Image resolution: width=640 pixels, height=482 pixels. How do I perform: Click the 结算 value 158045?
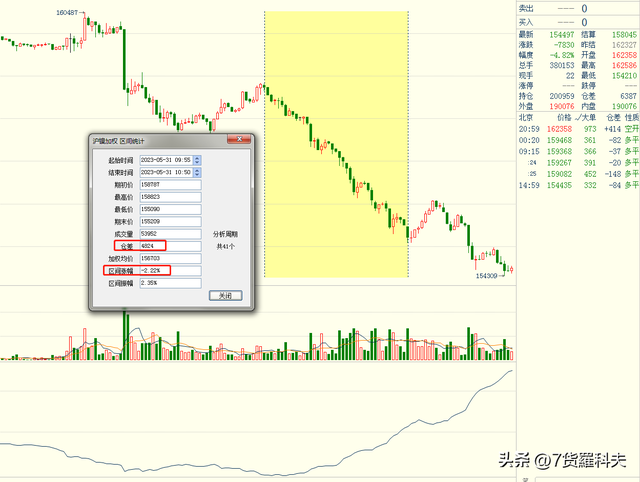[624, 35]
